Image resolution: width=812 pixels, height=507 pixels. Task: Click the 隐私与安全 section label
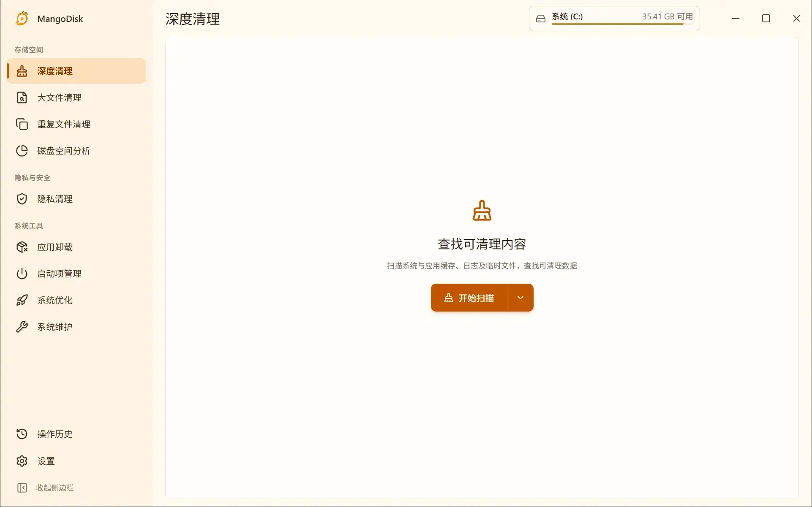[33, 178]
